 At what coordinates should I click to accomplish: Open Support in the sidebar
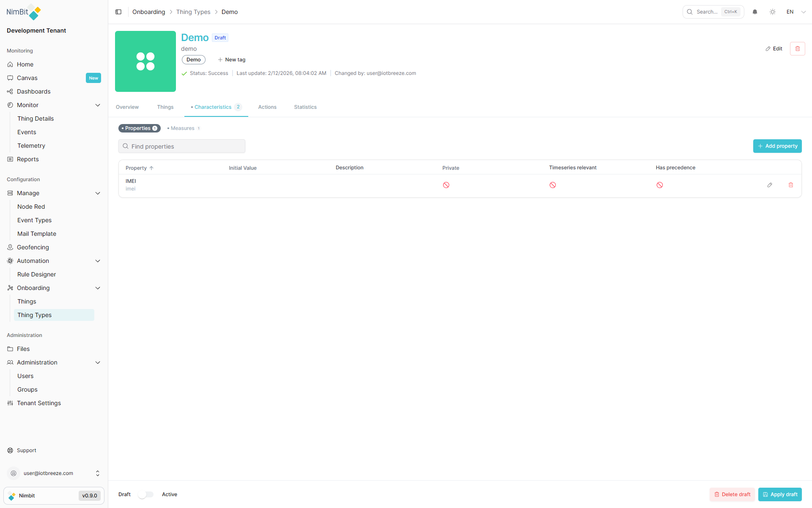26,450
